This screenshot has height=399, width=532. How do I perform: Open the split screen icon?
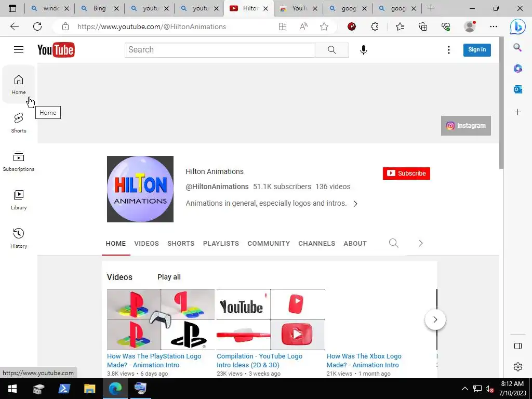pyautogui.click(x=282, y=26)
